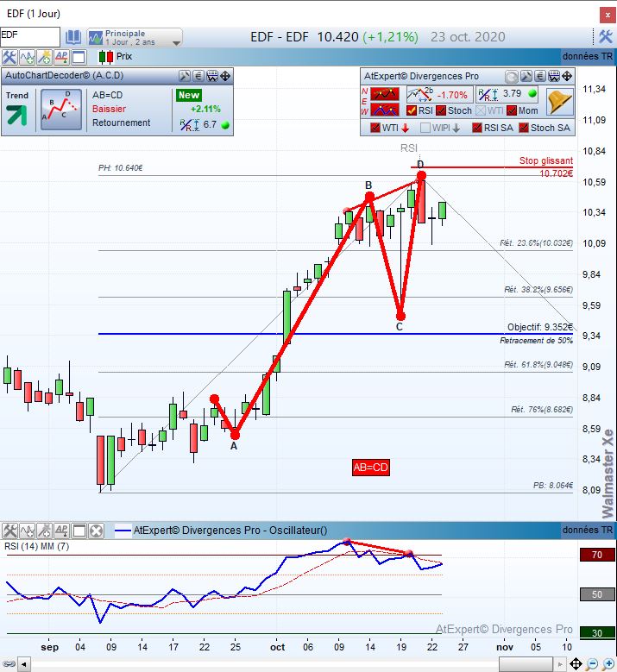Click the 70 overbought level marker

click(x=597, y=555)
